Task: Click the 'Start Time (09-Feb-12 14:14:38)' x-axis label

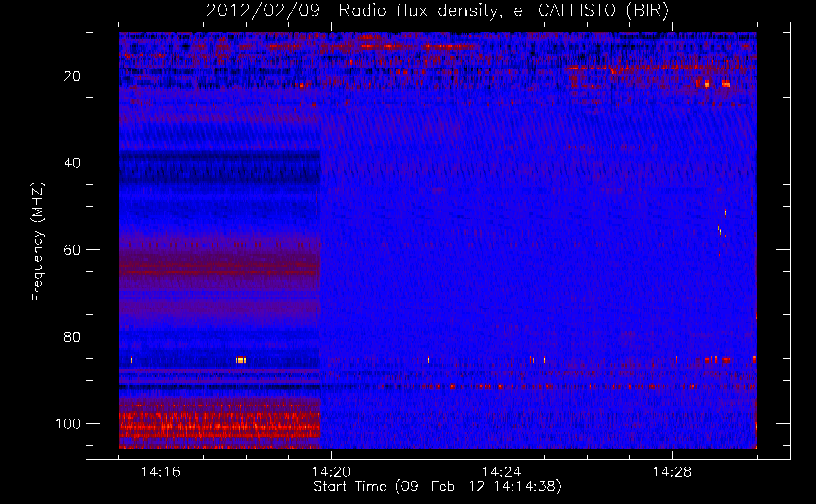Action: [x=437, y=487]
